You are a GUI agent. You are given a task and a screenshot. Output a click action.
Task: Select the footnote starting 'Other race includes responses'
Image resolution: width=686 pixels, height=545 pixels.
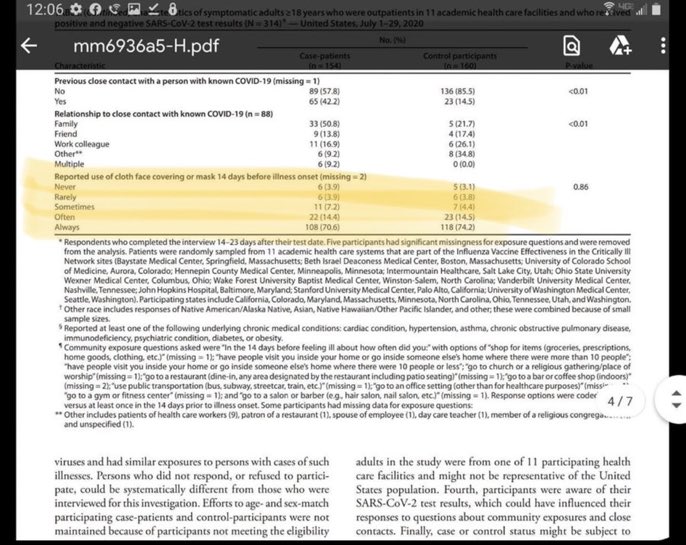344,314
